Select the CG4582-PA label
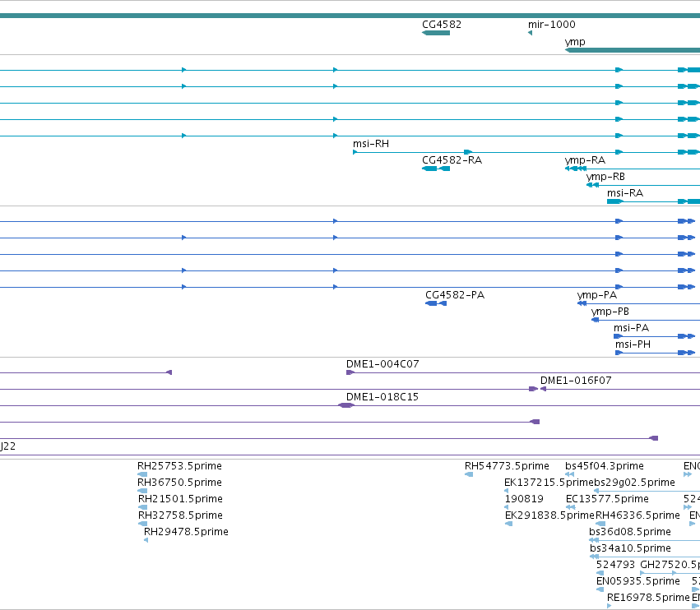This screenshot has height=610, width=700. click(x=455, y=295)
